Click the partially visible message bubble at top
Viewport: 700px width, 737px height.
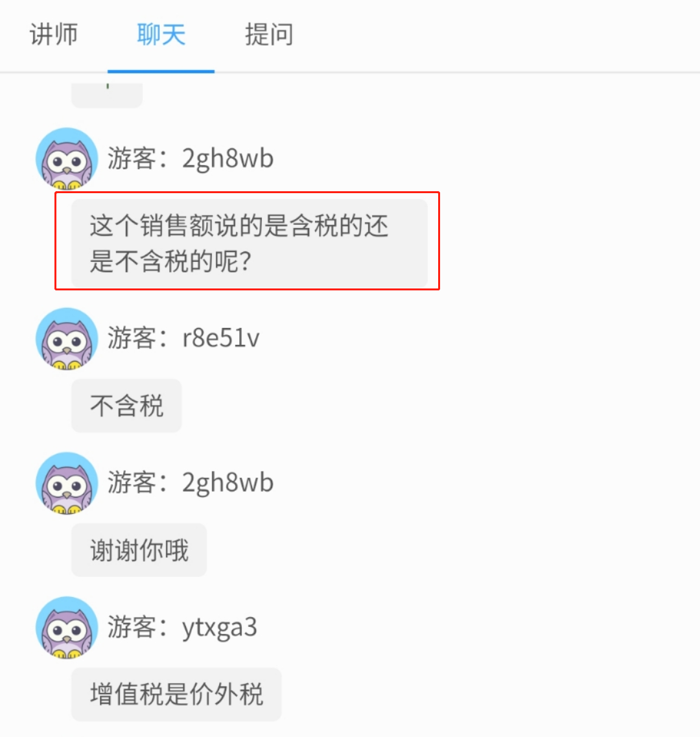107,95
